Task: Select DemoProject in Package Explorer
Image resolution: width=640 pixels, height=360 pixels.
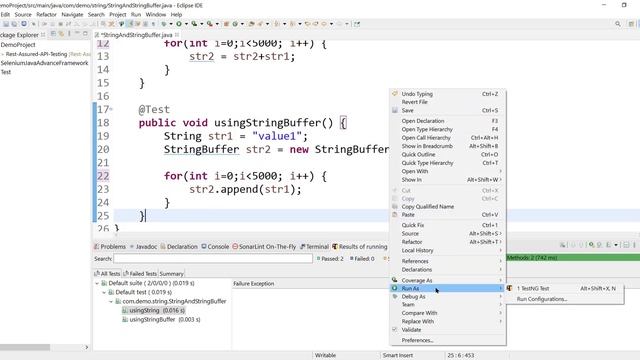Action: tap(18, 44)
